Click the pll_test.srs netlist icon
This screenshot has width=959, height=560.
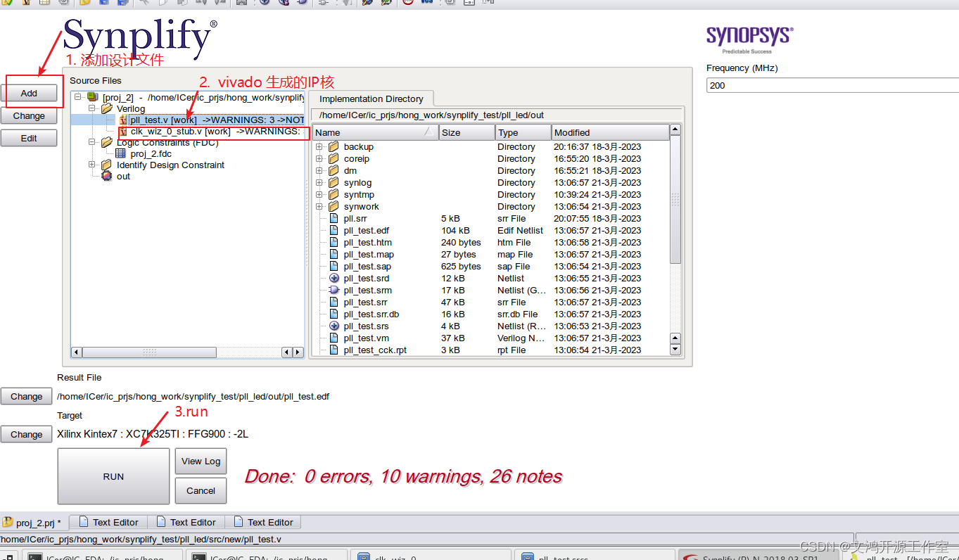(334, 326)
